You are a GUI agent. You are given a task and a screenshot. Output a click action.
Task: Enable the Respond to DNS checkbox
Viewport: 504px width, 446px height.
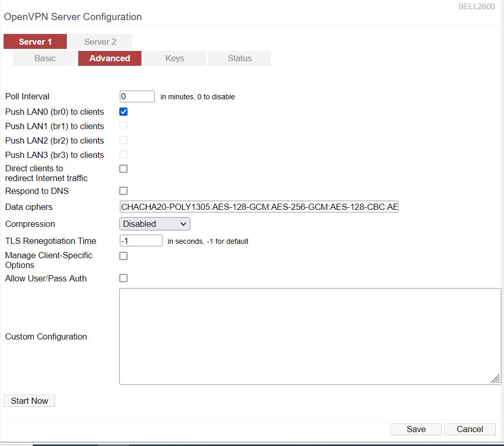point(123,191)
